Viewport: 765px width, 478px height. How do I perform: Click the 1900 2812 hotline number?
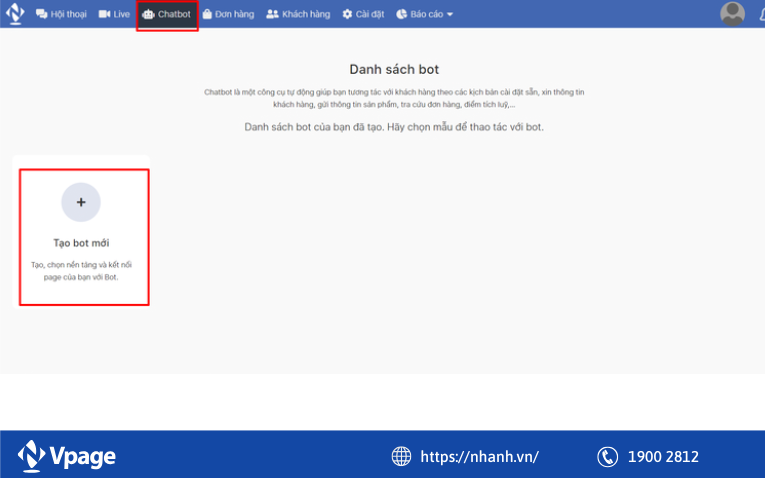[663, 457]
